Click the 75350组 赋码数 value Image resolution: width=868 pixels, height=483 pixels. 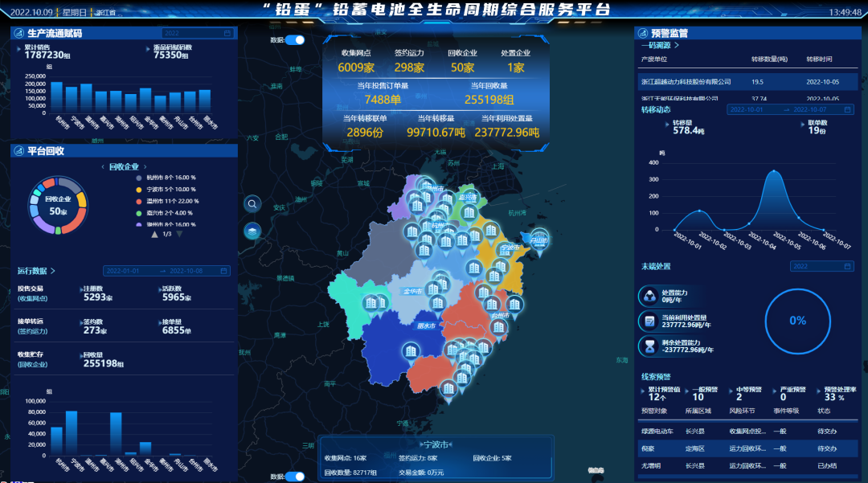171,55
